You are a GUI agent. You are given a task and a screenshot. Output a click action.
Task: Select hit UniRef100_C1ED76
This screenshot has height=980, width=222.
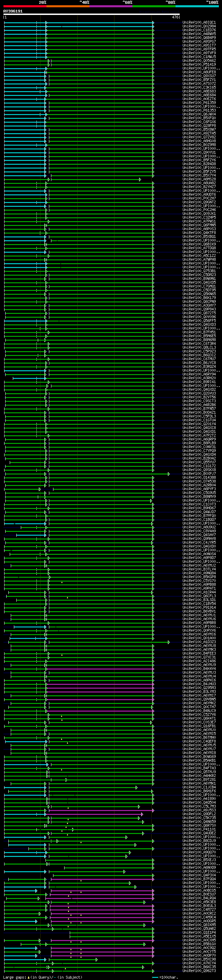[199, 30]
